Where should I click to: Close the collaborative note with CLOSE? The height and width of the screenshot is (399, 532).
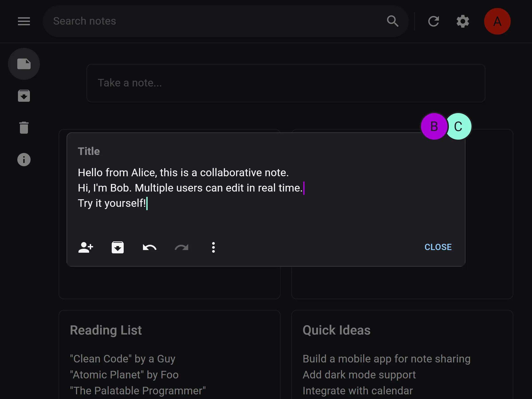point(438,247)
